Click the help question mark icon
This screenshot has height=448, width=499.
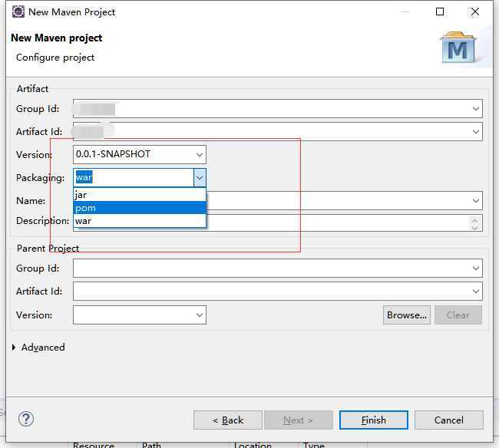coord(26,419)
